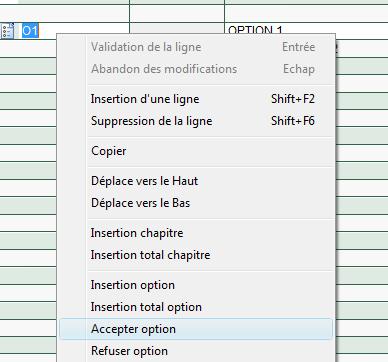The height and width of the screenshot is (362, 388).
Task: Click the Shift+F6 shortcut label
Action: click(293, 121)
